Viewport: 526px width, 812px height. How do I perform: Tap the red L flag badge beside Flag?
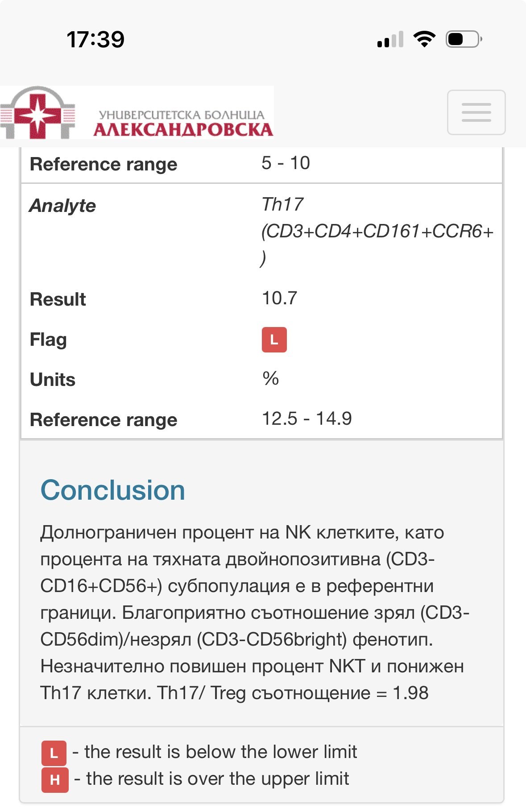click(274, 340)
